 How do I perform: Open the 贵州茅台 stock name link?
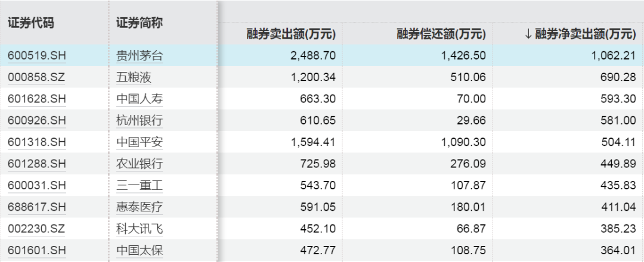(140, 56)
